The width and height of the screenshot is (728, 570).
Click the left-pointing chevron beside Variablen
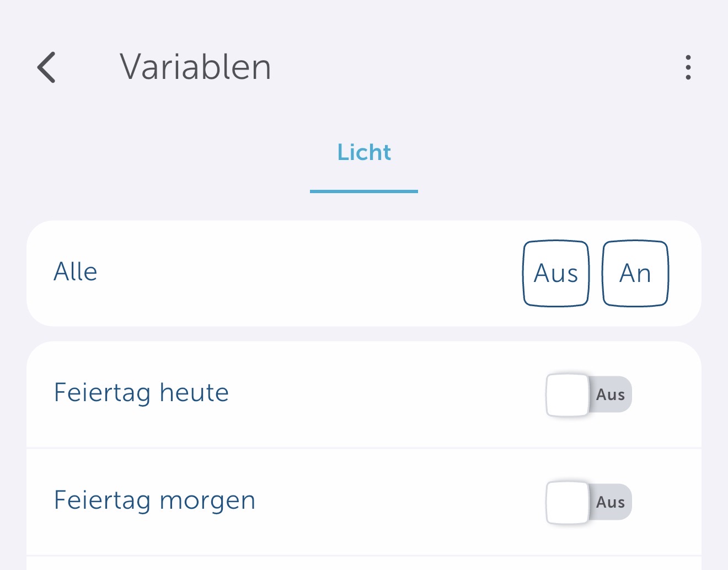click(46, 67)
